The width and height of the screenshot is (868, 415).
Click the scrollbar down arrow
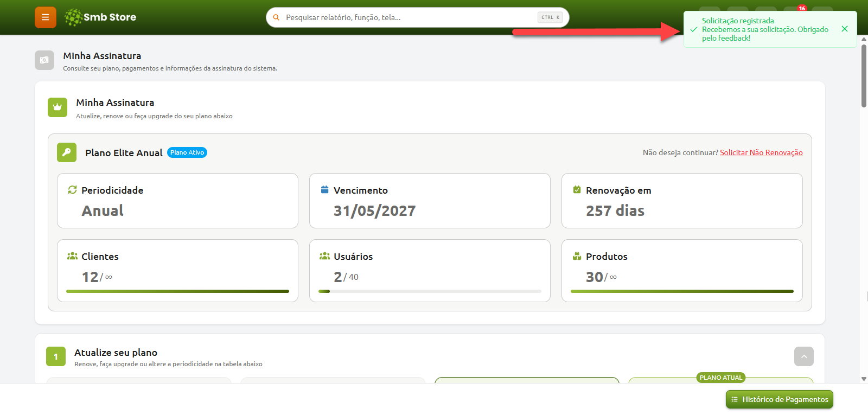[x=864, y=379]
